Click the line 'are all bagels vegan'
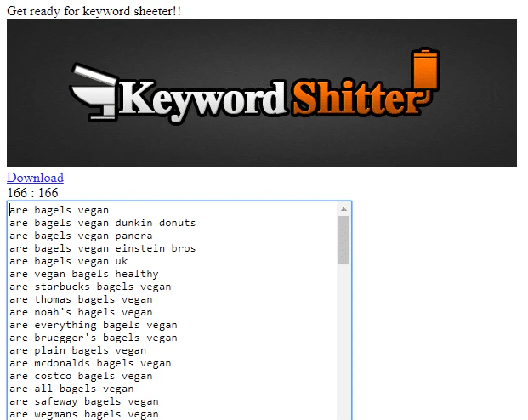Screen dimensions: 528x420 point(71,389)
